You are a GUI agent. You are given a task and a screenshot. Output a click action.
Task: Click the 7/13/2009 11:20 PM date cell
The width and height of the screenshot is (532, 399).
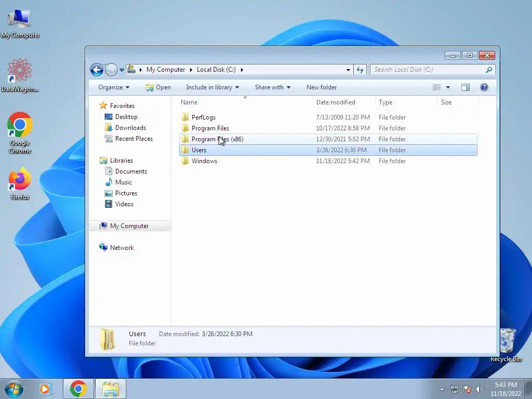343,117
